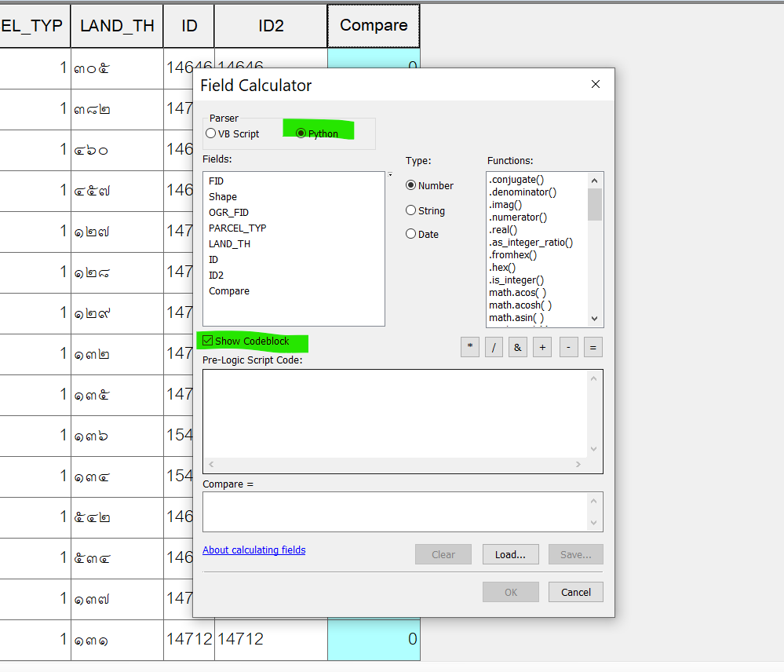This screenshot has height=672, width=784.
Task: Click the divide (/) operator button
Action: click(494, 347)
